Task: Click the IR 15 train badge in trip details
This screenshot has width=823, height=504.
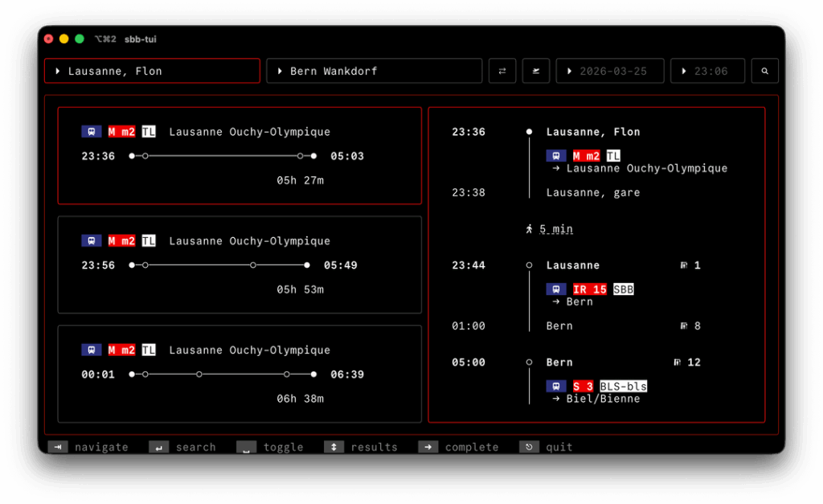Action: [590, 289]
